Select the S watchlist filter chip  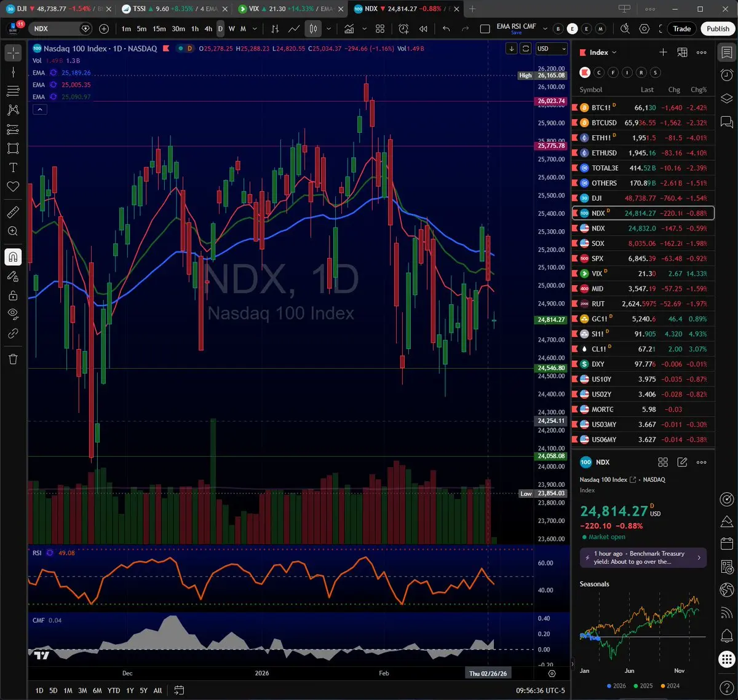pyautogui.click(x=656, y=73)
